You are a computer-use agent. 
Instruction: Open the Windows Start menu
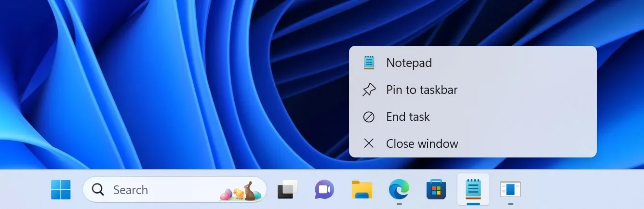tap(61, 190)
